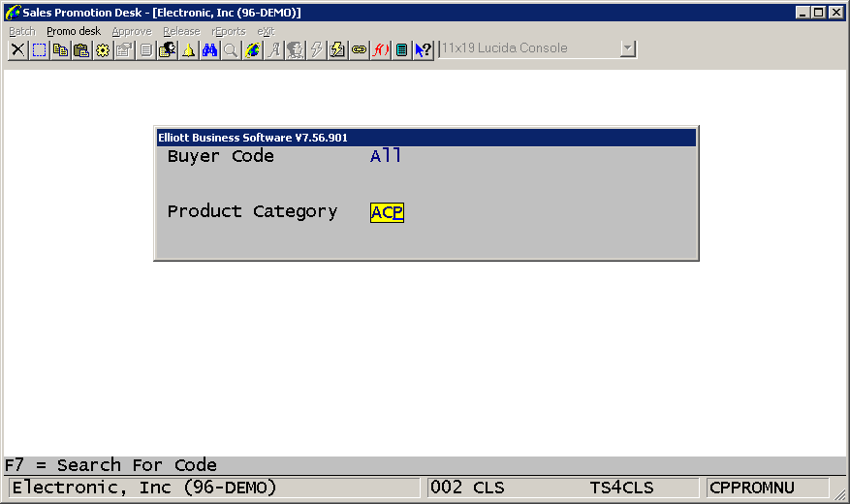The width and height of the screenshot is (850, 504).
Task: Click the Buyer Code label
Action: coord(221,156)
